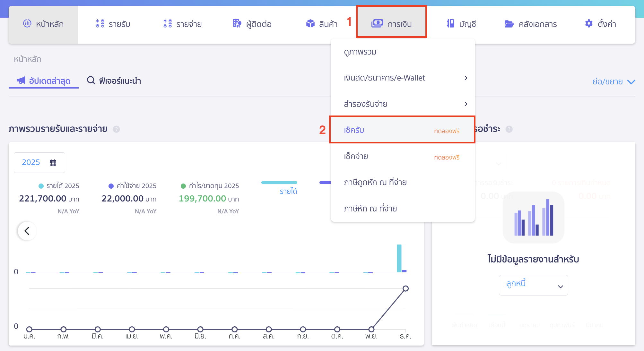
Task: Click the หน้าหลัก home dashboard icon
Action: [27, 24]
